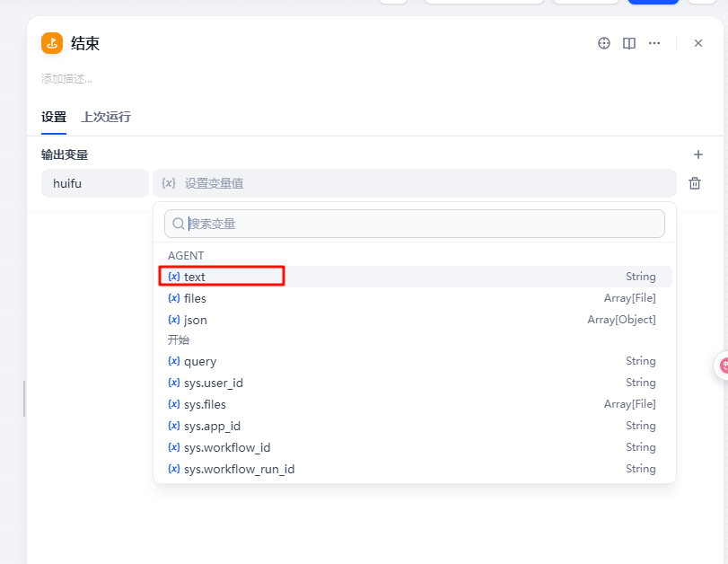Click the 添加描述 description field
The height and width of the screenshot is (564, 728).
[x=67, y=79]
